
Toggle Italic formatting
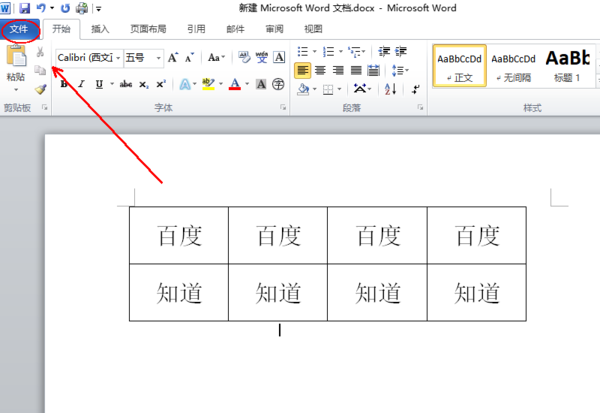(x=81, y=84)
